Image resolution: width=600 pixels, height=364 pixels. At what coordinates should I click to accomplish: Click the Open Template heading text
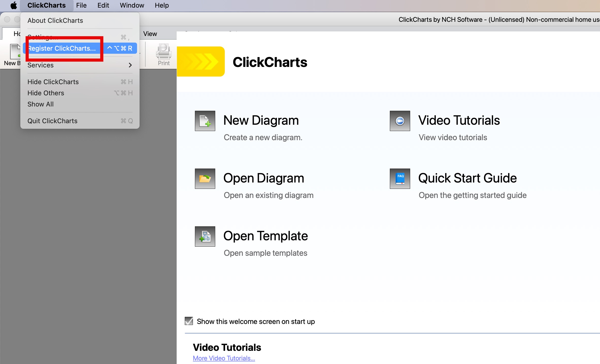coord(265,236)
